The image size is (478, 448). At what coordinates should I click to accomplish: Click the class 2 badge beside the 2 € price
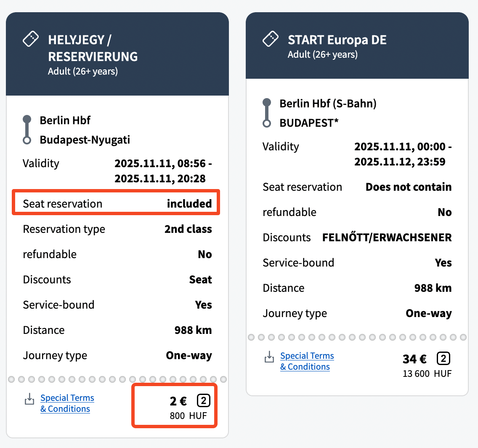(x=203, y=401)
